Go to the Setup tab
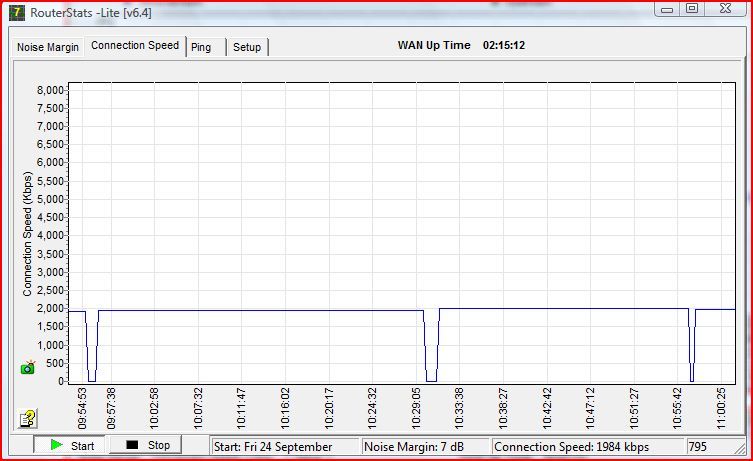 [247, 47]
